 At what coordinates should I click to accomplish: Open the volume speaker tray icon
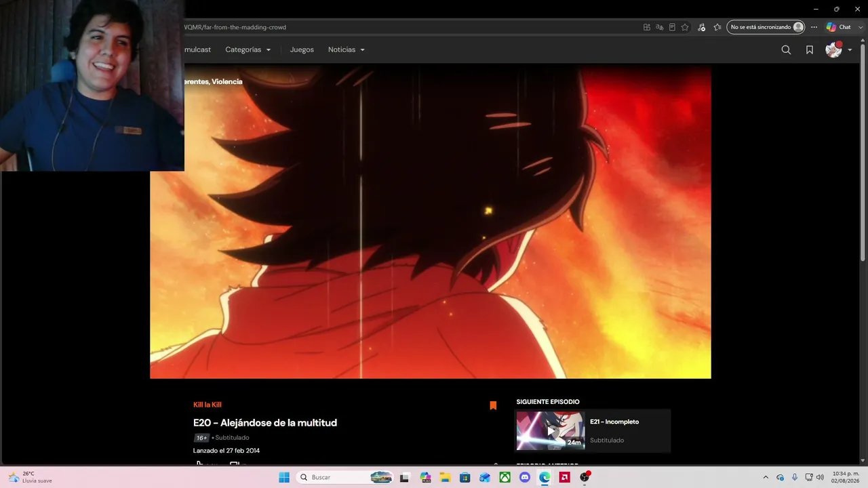pyautogui.click(x=821, y=477)
